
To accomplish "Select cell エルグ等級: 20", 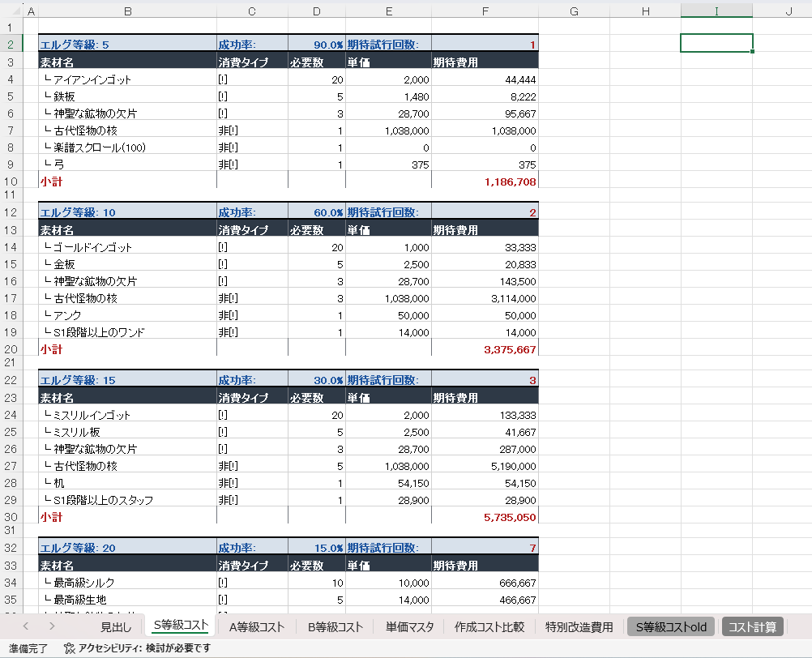I will pyautogui.click(x=127, y=548).
